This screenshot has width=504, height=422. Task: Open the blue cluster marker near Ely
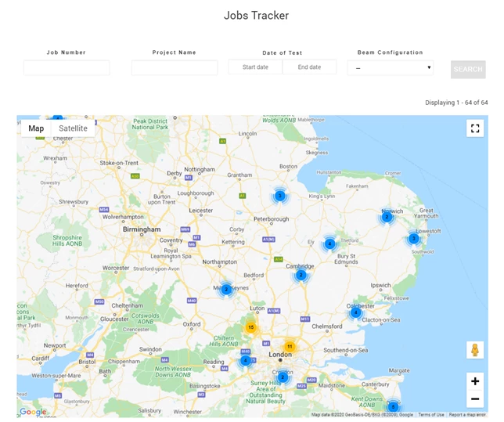click(x=329, y=243)
